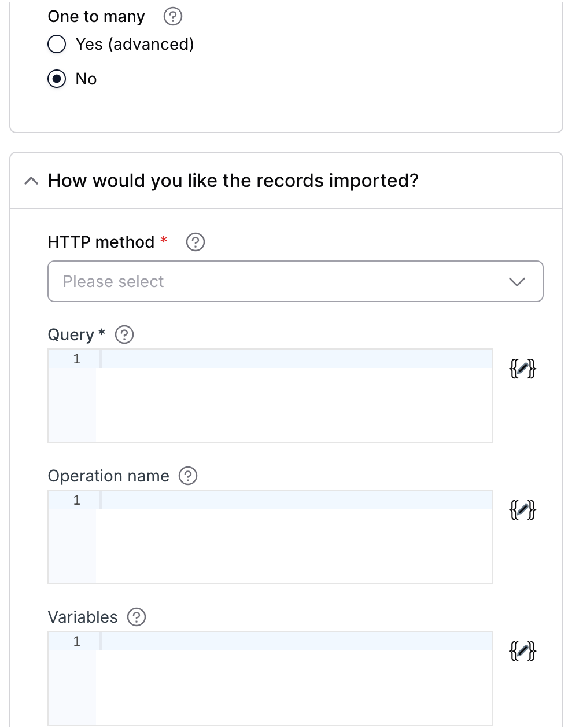Open help for One to many
Viewport: 568px width, 728px height.
coord(173,17)
